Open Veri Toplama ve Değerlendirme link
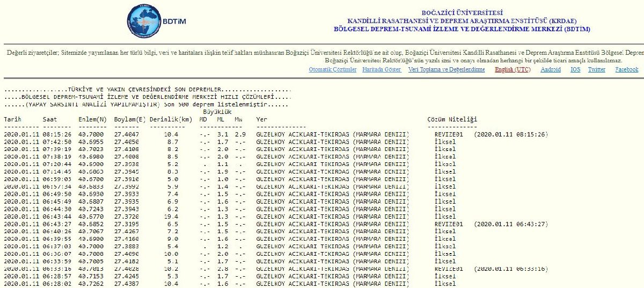The image size is (644, 288). click(x=447, y=69)
